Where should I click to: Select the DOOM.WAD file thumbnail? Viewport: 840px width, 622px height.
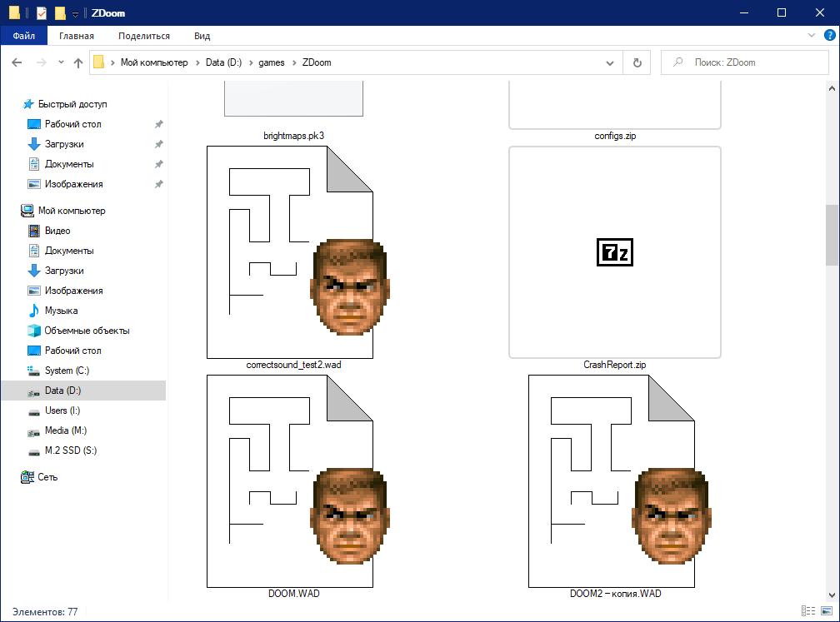tap(297, 481)
